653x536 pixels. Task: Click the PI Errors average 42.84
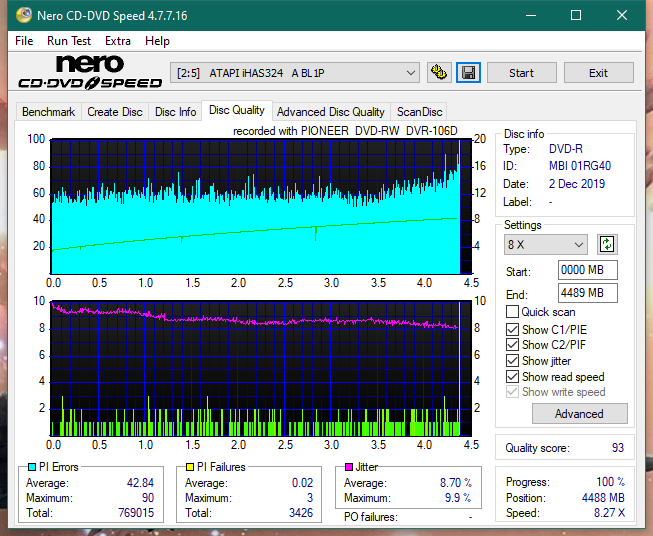(x=140, y=483)
